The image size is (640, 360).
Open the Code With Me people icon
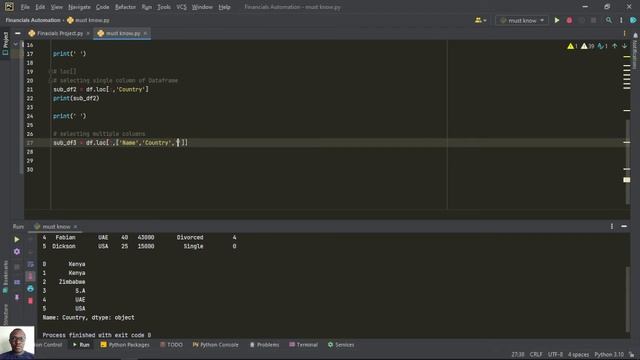point(478,20)
